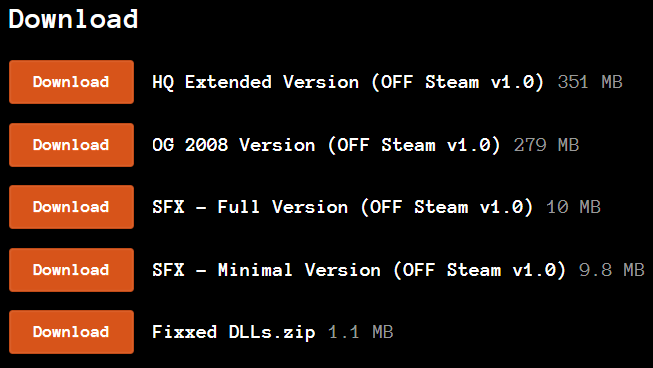Click the 10 MB file size label

point(573,207)
